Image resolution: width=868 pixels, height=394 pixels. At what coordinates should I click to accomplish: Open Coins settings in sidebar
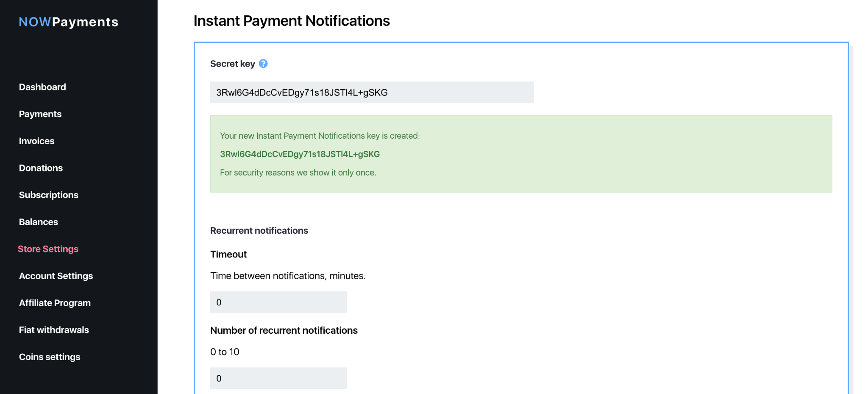pos(50,357)
